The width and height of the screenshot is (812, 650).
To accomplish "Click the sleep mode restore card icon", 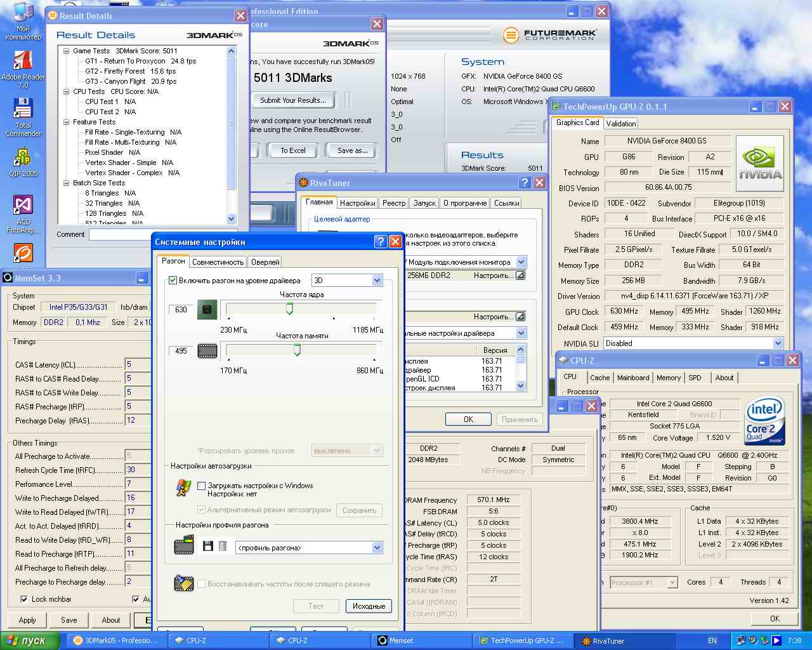I will click(x=184, y=583).
